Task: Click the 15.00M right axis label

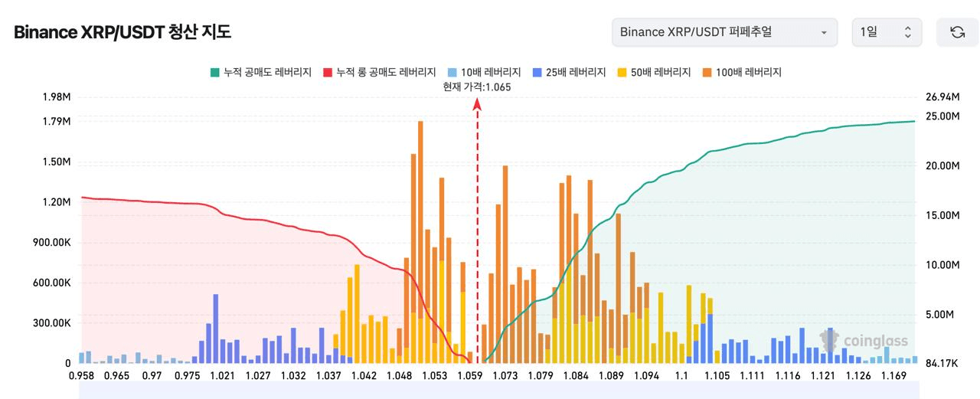Action: 942,216
